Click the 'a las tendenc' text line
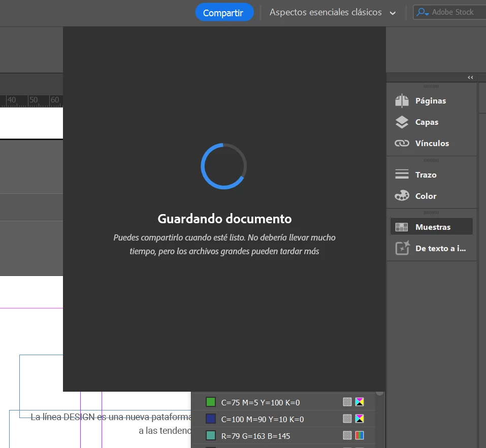The image size is (486, 448). [x=165, y=431]
